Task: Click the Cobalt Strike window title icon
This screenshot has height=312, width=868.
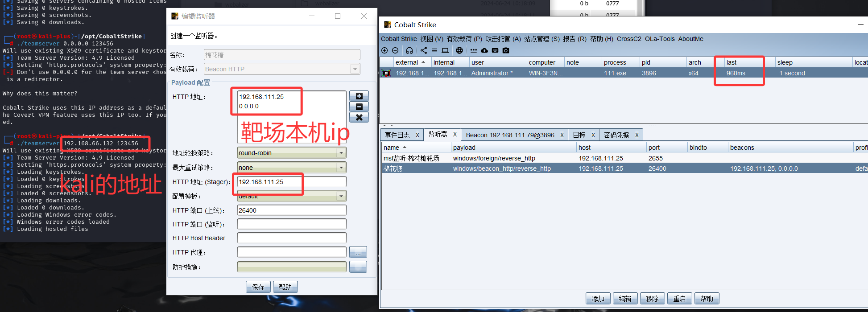Action: pos(387,25)
